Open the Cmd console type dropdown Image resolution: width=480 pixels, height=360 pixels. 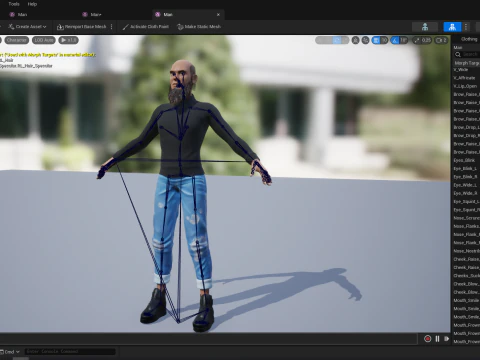[x=10, y=352]
